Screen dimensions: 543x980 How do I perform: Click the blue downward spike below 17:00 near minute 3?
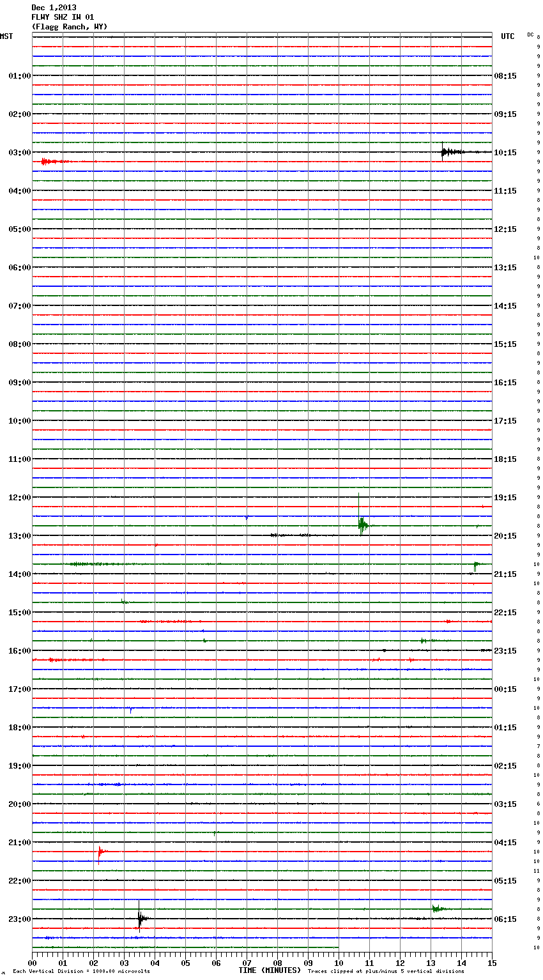[x=130, y=710]
